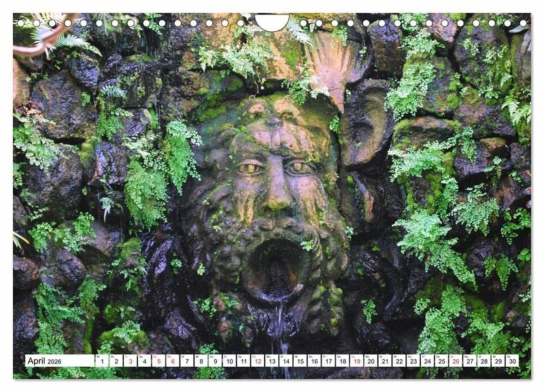Viewport: 544px width, 392px height.
Task: Click the fountain's open mouth spout
Action: [x=277, y=270]
